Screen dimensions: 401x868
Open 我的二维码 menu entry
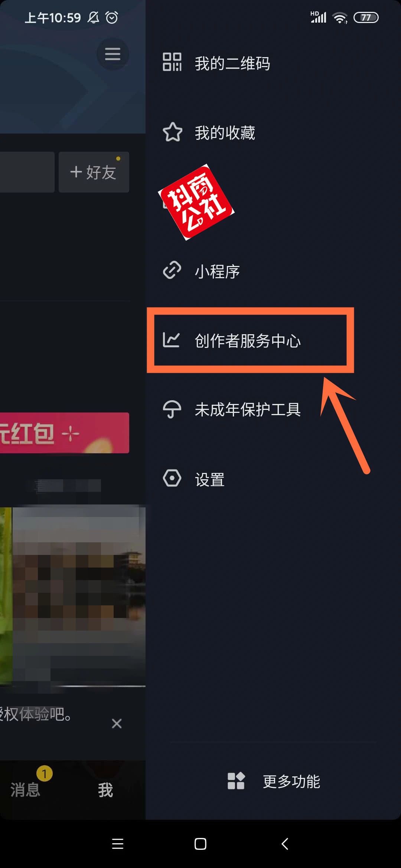(232, 63)
